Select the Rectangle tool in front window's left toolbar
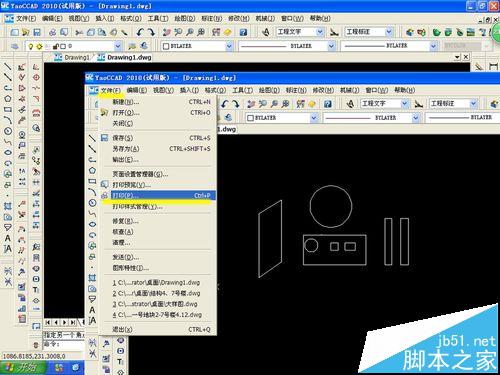500x375 pixels. click(x=92, y=181)
